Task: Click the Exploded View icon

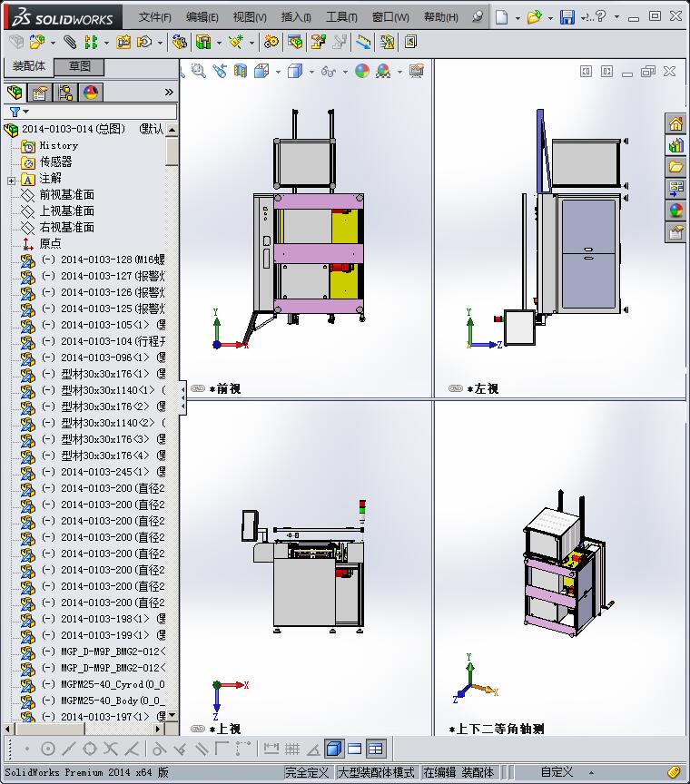Action: [319, 42]
